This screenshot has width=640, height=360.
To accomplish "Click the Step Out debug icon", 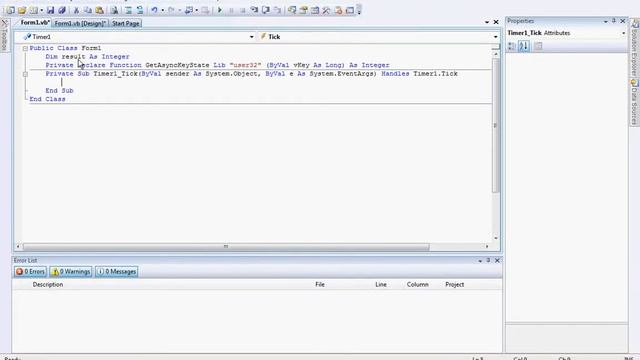I will (x=278, y=10).
